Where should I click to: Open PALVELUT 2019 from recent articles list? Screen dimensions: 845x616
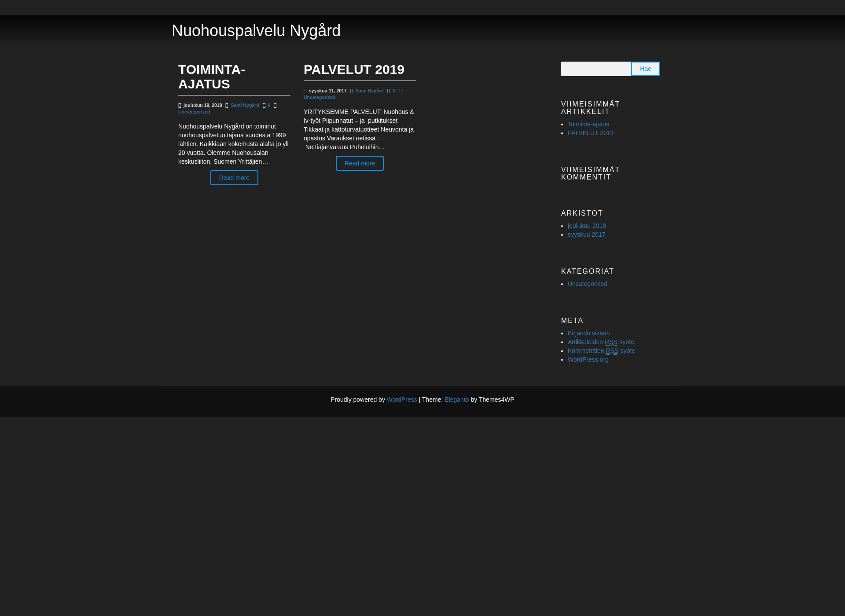[591, 132]
